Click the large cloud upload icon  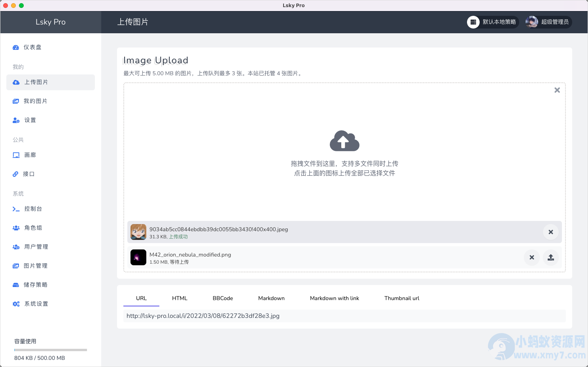(x=344, y=141)
